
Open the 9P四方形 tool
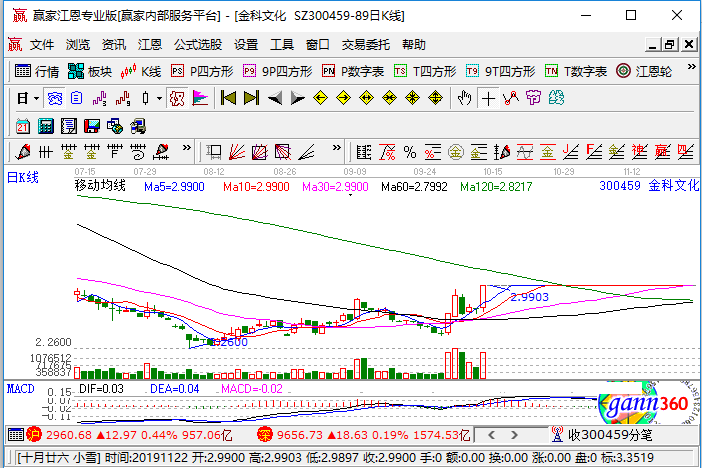(x=277, y=71)
